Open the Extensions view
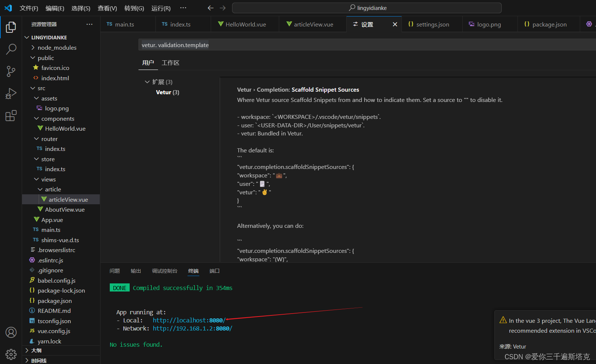596x364 pixels. point(11,115)
